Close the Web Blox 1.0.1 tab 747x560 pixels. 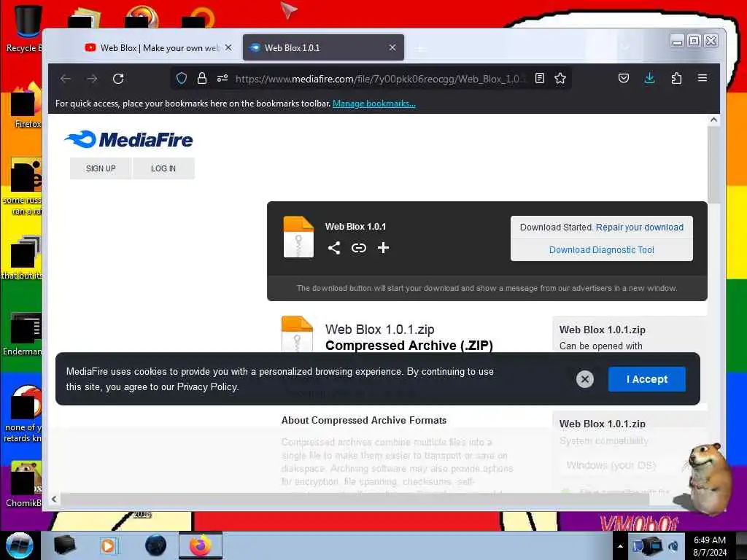pyautogui.click(x=392, y=47)
